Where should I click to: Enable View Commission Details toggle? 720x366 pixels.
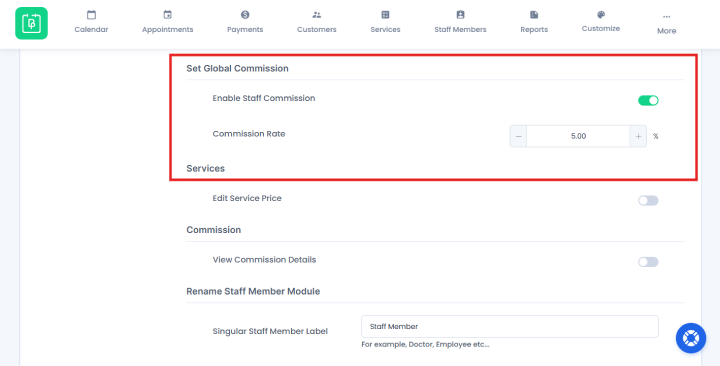(x=648, y=262)
